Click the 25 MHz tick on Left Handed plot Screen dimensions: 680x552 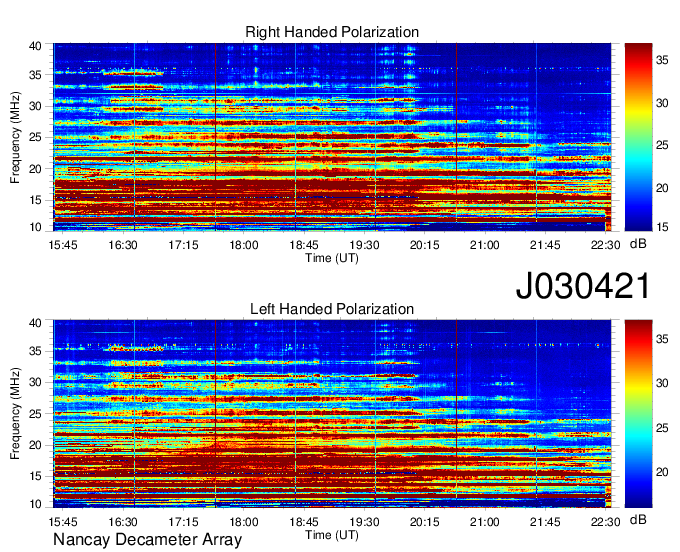tap(35, 414)
